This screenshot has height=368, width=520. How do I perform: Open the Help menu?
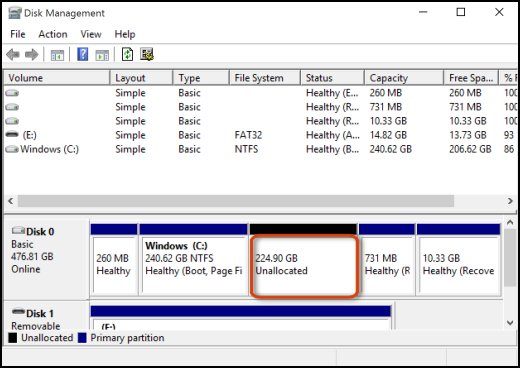pos(125,34)
